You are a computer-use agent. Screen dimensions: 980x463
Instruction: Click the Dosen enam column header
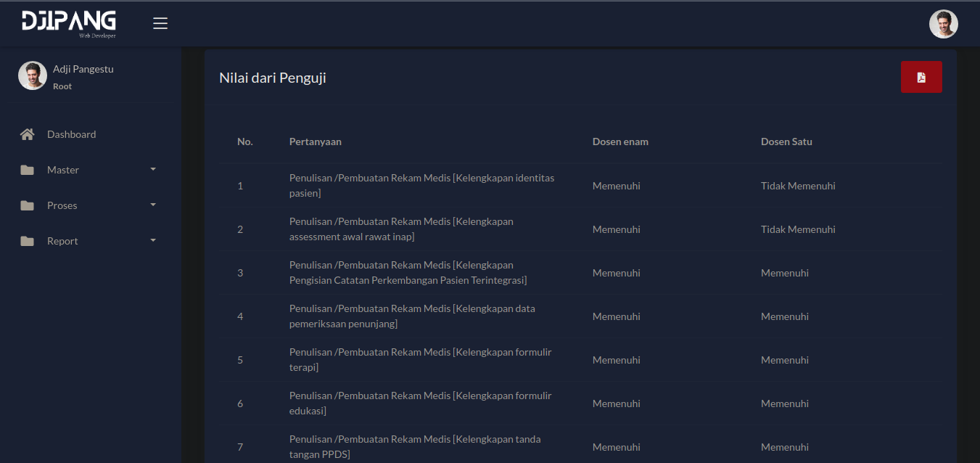click(620, 142)
